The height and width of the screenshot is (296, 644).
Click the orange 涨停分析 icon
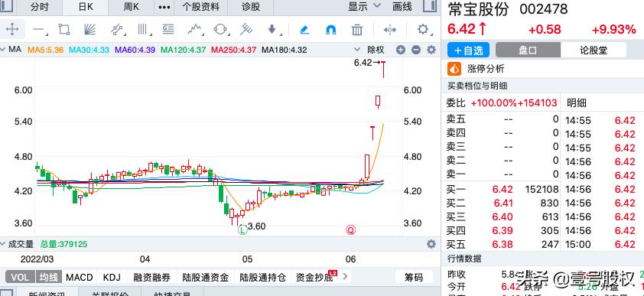454,69
